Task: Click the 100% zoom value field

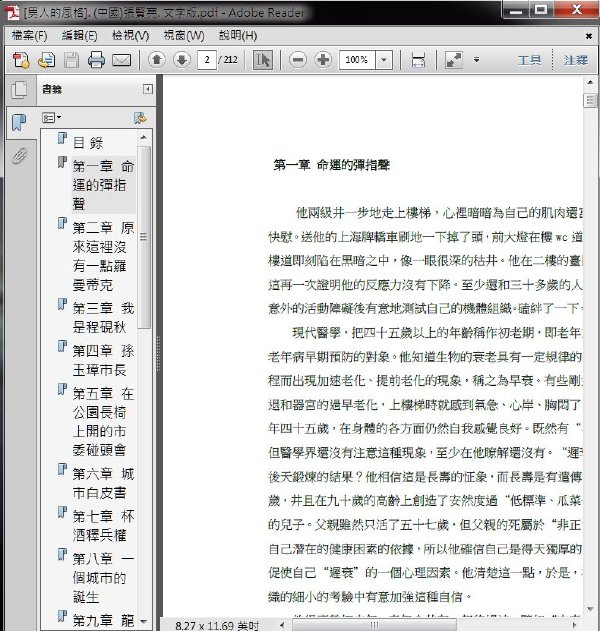Action: click(x=357, y=60)
